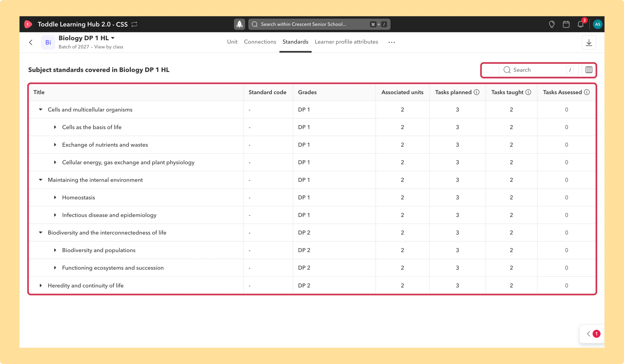The width and height of the screenshot is (624, 364).
Task: Expand Cellular energy, gas exchange row
Action: click(x=55, y=162)
